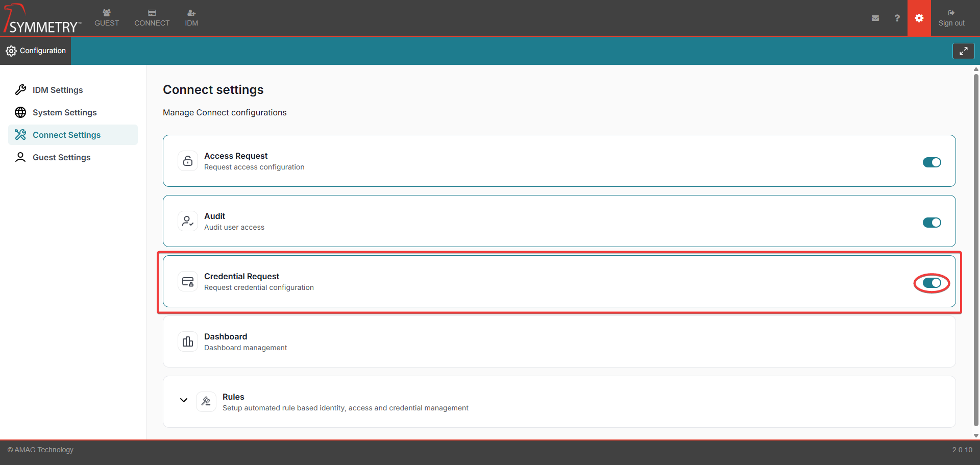Open System Settings in the sidebar
Image resolution: width=980 pixels, height=465 pixels.
tap(64, 112)
